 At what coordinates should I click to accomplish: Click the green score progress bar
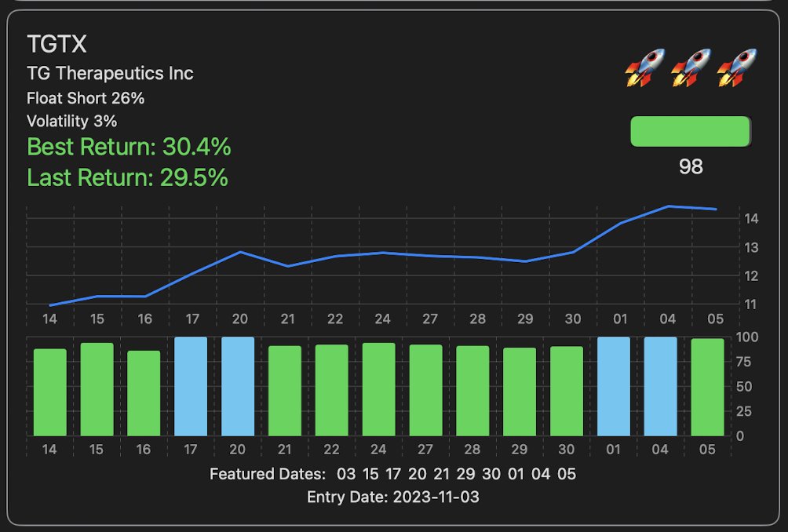691,132
